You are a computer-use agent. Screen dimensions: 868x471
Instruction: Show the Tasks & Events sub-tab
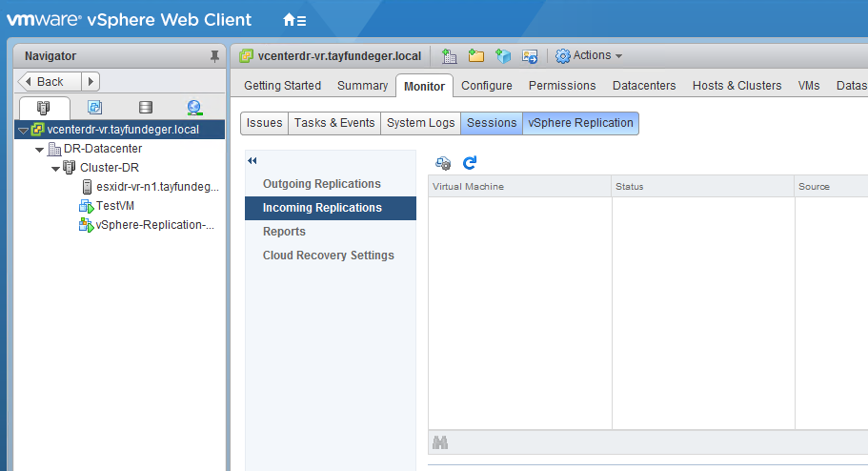coord(334,123)
